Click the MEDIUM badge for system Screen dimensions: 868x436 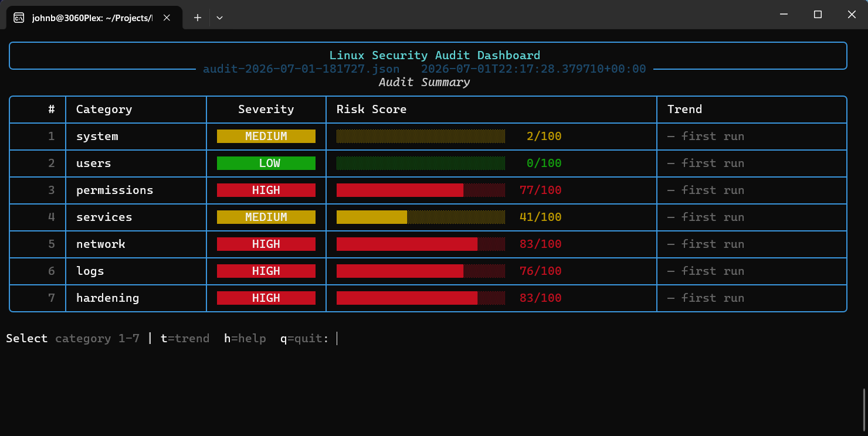pos(266,137)
